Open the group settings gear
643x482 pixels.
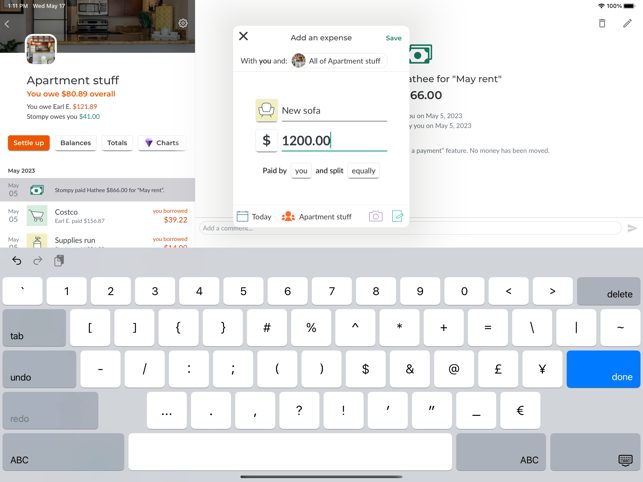(x=183, y=23)
